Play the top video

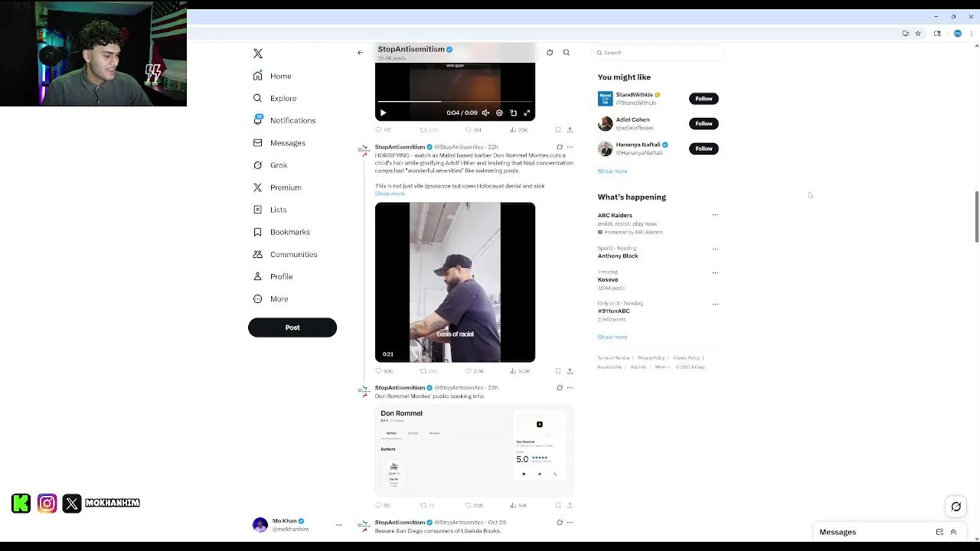[x=384, y=112]
